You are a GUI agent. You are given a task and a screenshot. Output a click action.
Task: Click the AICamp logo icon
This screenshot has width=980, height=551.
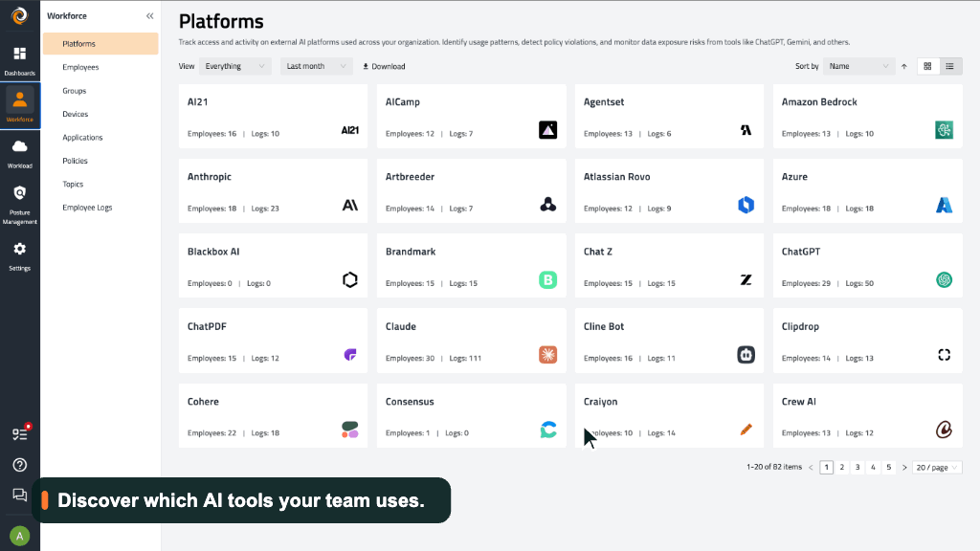[548, 130]
